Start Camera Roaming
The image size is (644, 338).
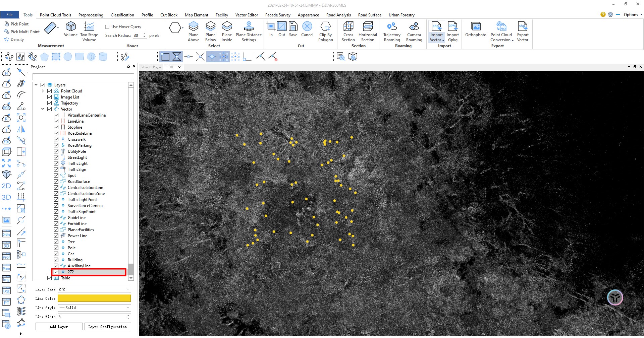coord(414,31)
